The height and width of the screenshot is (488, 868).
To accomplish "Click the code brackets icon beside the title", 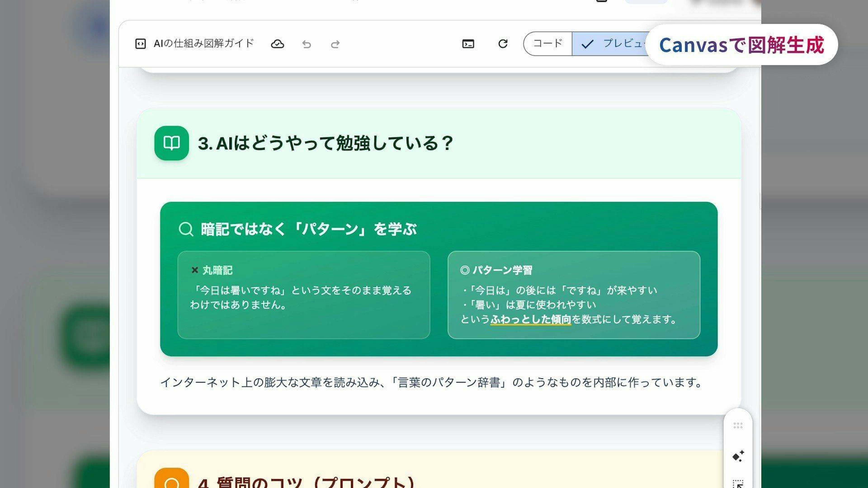I will click(140, 44).
